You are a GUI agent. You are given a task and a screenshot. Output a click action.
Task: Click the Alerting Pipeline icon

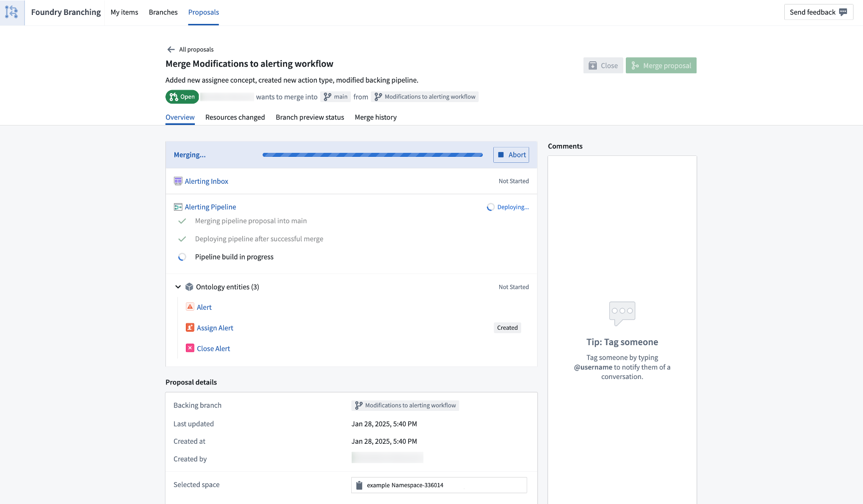[178, 206]
